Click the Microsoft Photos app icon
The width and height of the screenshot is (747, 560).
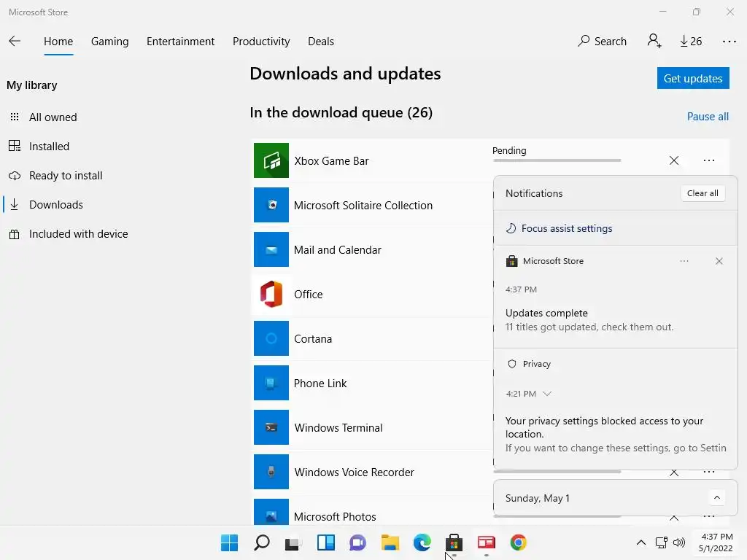tap(271, 512)
